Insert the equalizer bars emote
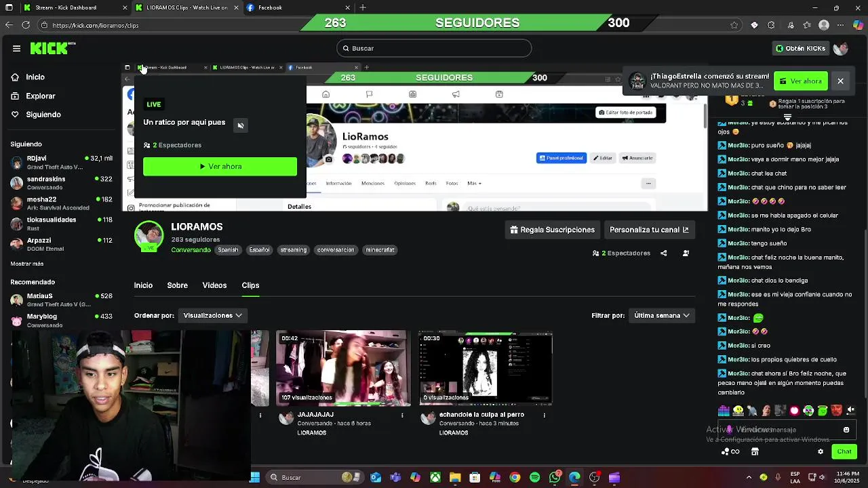868x488 pixels. coord(724,410)
